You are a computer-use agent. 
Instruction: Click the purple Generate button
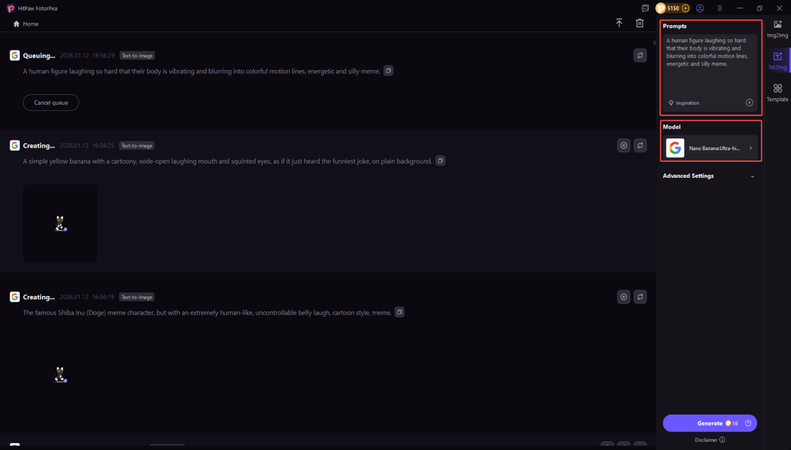(709, 423)
